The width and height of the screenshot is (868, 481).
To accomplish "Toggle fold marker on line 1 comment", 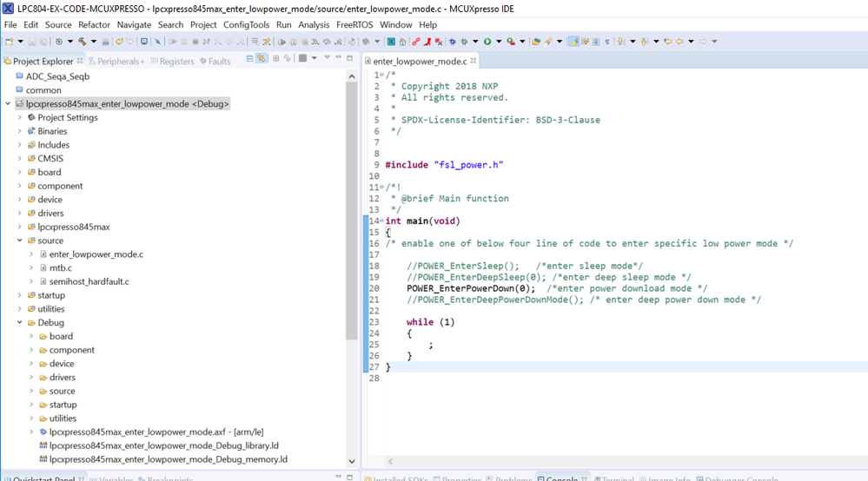I will coord(382,75).
